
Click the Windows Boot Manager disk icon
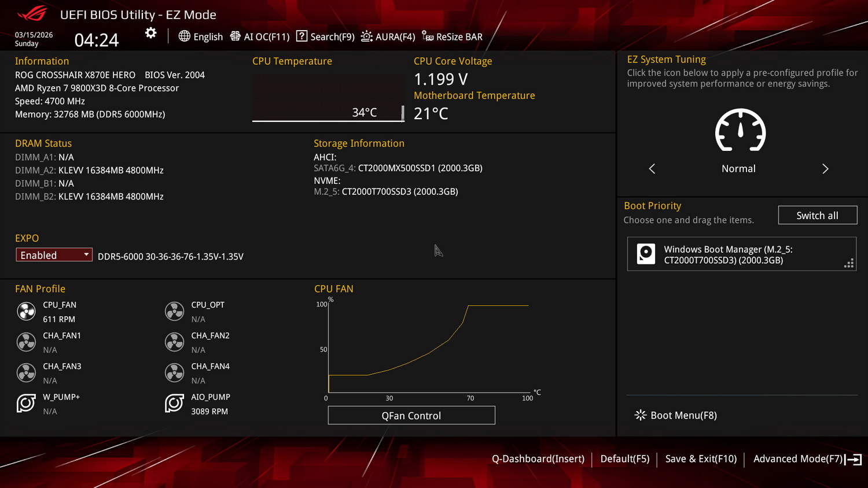646,254
